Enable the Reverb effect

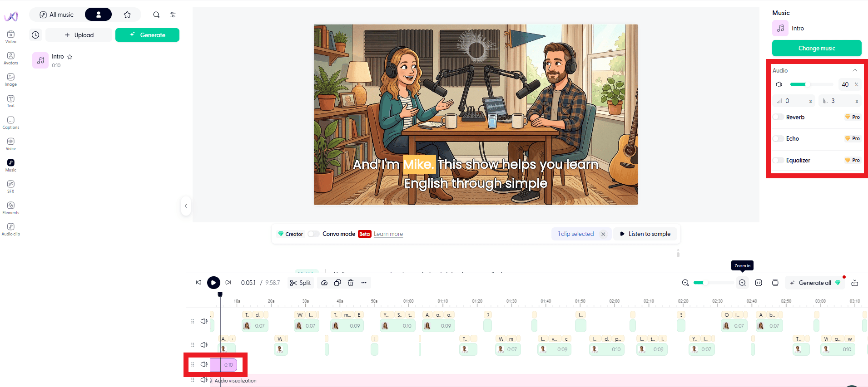778,117
